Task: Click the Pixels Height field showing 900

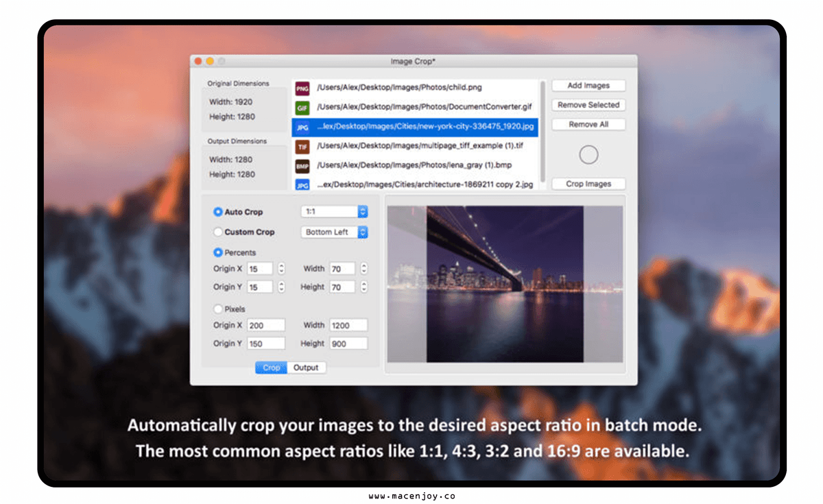Action: click(x=348, y=344)
